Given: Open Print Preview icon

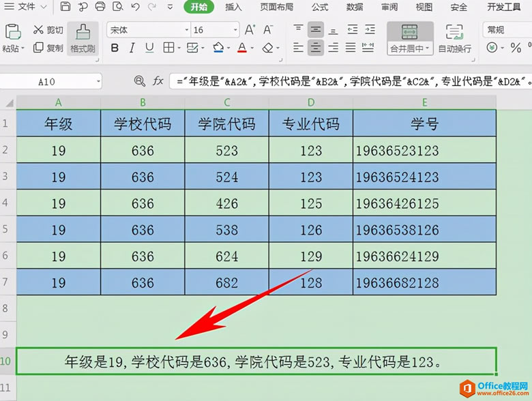Looking at the screenshot, I should (117, 6).
